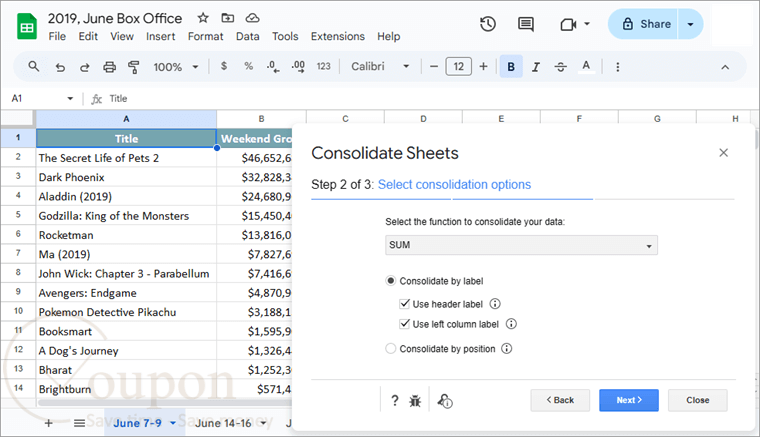This screenshot has width=760, height=437.
Task: Decrease the font size with minus
Action: (x=434, y=66)
